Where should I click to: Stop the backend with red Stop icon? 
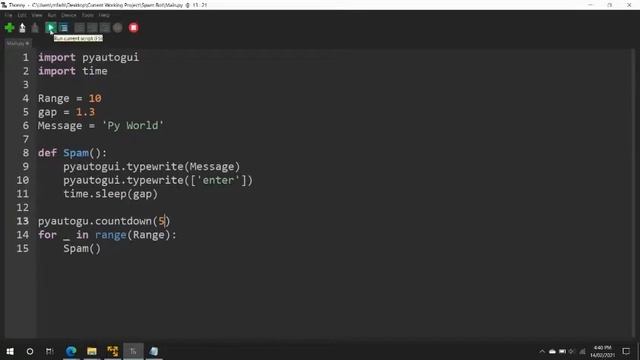click(x=133, y=28)
